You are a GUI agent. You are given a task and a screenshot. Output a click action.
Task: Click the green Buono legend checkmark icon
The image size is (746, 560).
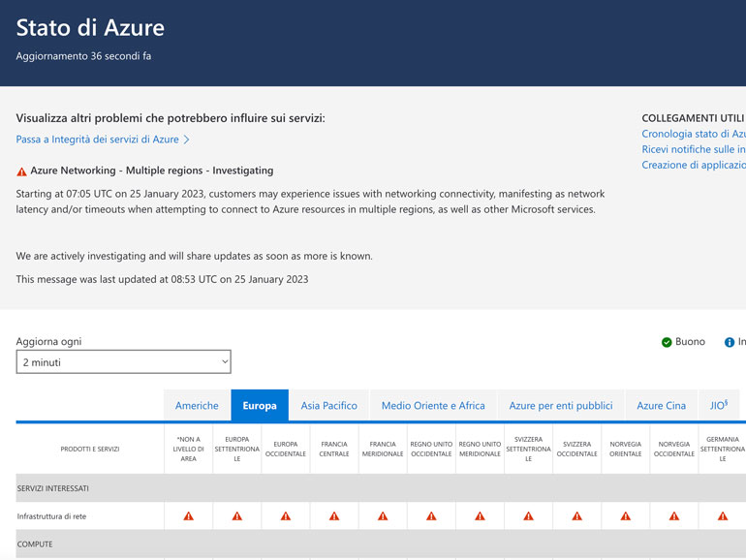pyautogui.click(x=667, y=342)
